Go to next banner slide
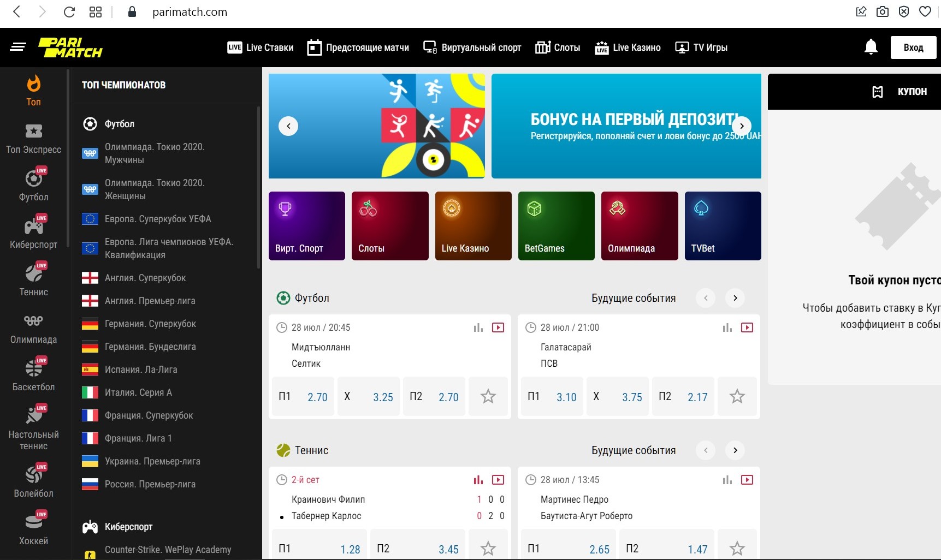Image resolution: width=941 pixels, height=560 pixels. 742,126
